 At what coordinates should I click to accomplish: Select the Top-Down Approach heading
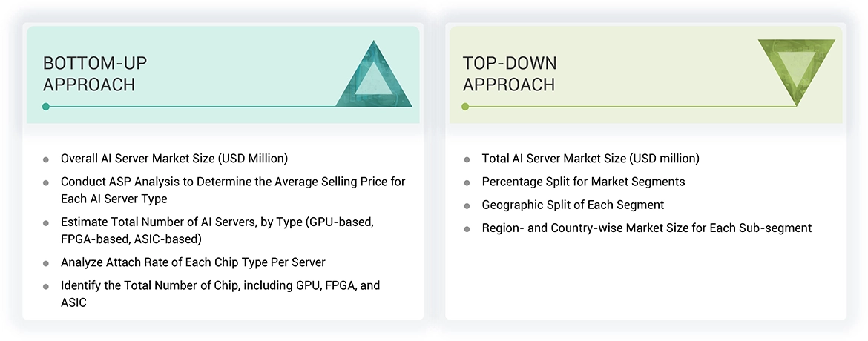(x=510, y=73)
